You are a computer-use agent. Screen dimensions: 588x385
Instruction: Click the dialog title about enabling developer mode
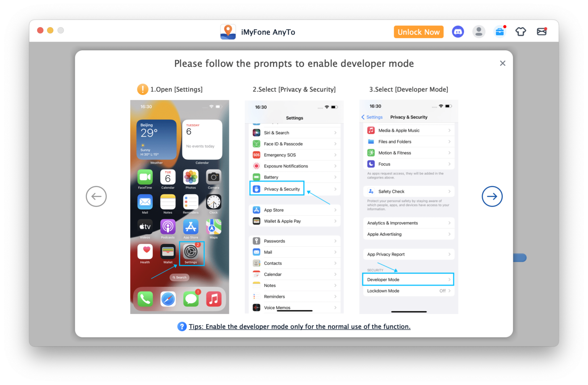294,63
